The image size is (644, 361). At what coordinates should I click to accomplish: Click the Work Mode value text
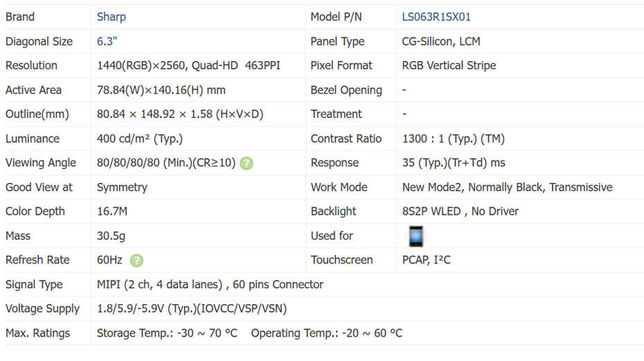507,187
